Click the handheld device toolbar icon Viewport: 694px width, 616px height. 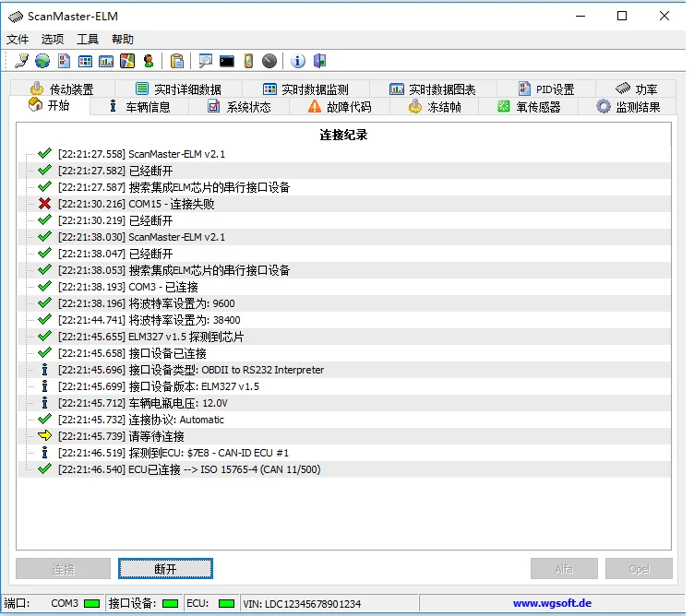coord(248,61)
